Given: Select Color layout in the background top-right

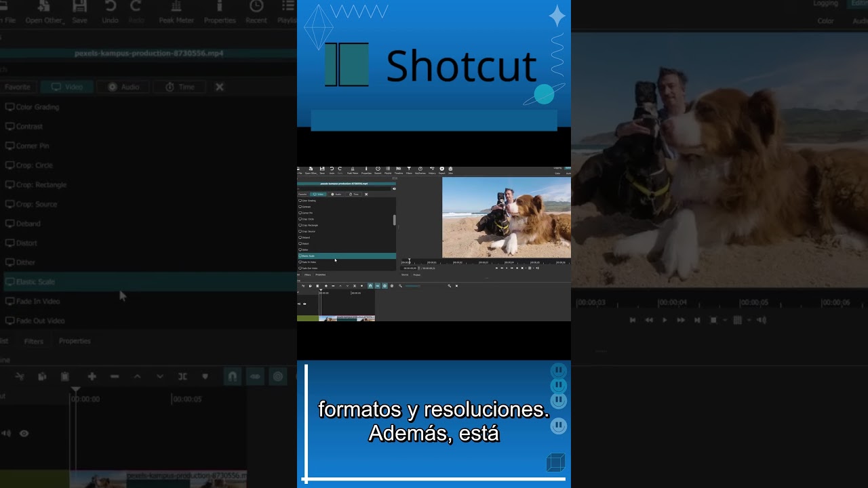Looking at the screenshot, I should click(825, 21).
